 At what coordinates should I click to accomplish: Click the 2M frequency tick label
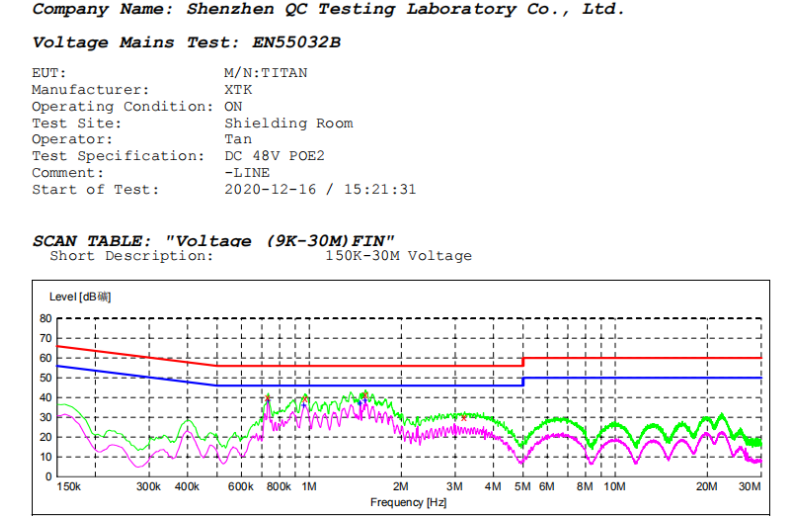tap(401, 487)
